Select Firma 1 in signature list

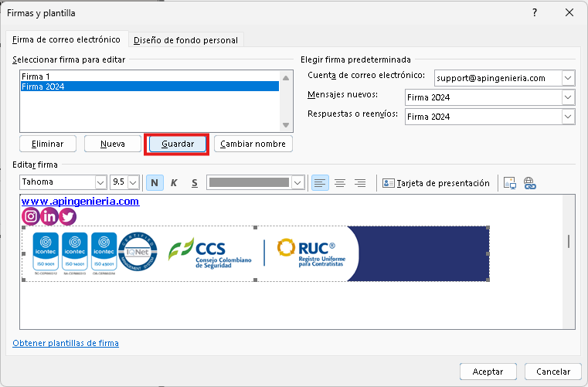tap(150, 76)
